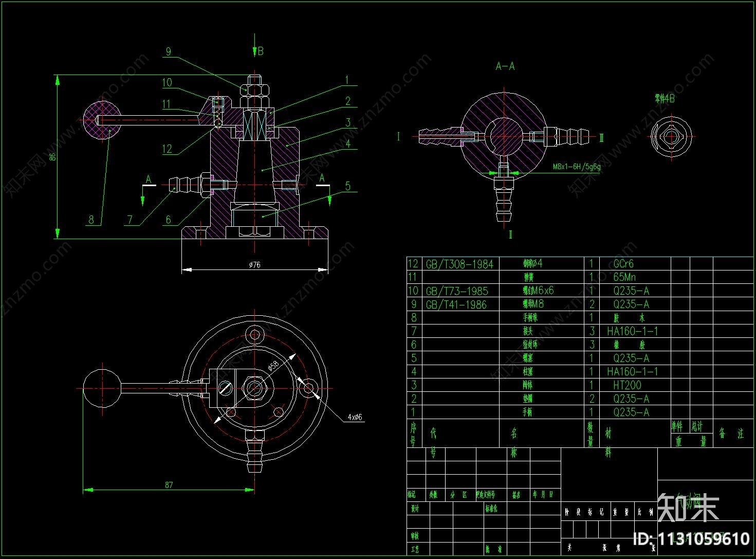Click the 年月日 title block cell
Viewport: 756px width, 559px height.
(543, 494)
